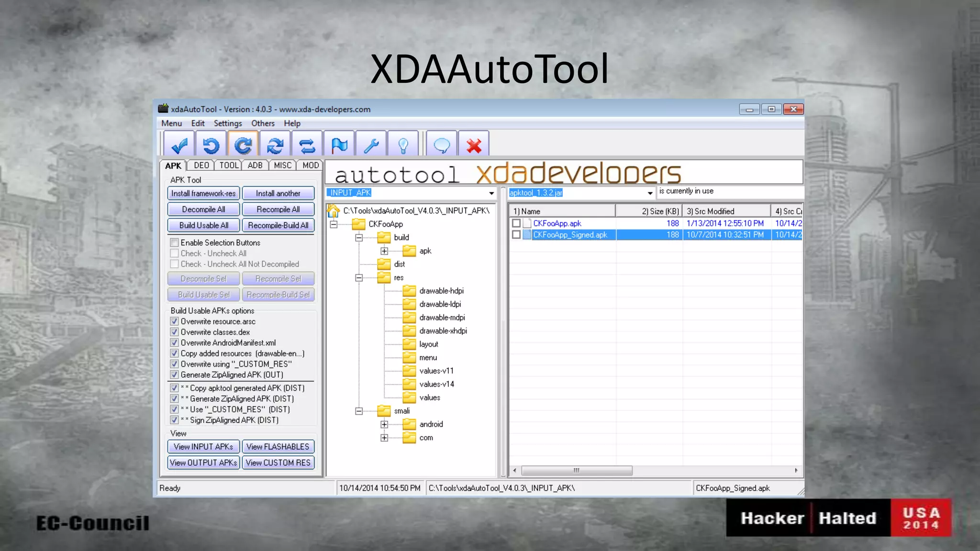Expand the com tree node

point(384,438)
